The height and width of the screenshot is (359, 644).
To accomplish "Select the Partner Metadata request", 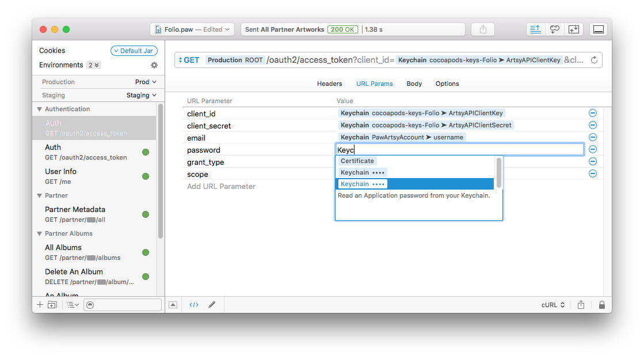I will (x=94, y=214).
